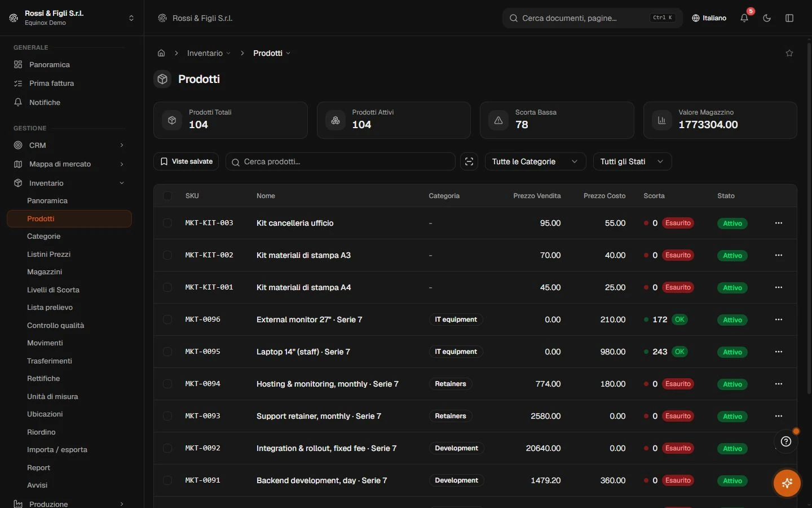Expand the CRM sidebar section

[x=69, y=145]
